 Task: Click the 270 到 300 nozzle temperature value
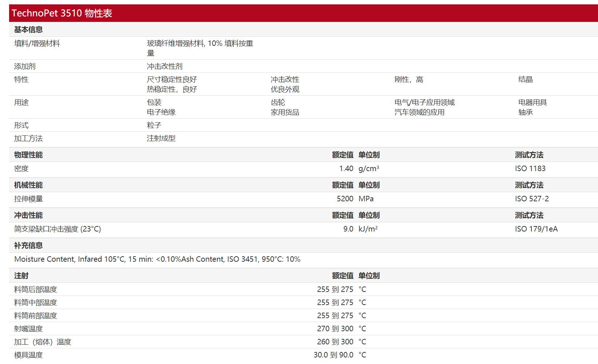pyautogui.click(x=335, y=329)
